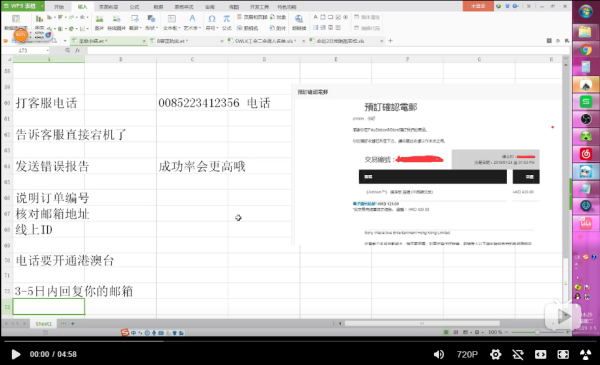Open the 页面布局 ribbon tab
Screen dimensions: 600x365
109,7
